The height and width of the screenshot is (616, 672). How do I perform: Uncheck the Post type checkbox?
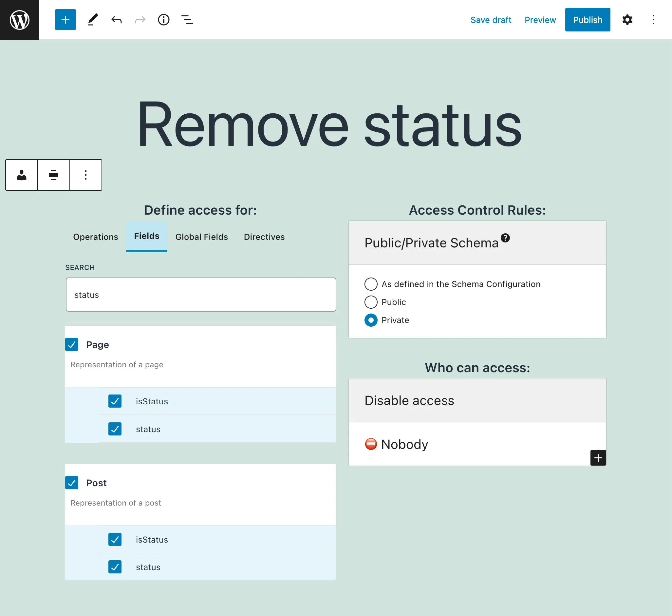[x=72, y=483]
